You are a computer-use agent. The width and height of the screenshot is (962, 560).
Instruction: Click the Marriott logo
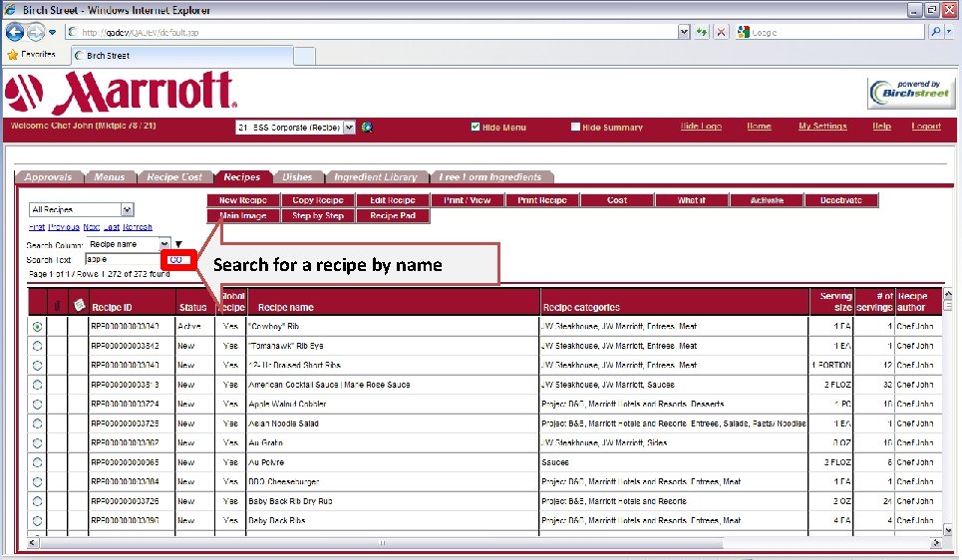pos(121,92)
